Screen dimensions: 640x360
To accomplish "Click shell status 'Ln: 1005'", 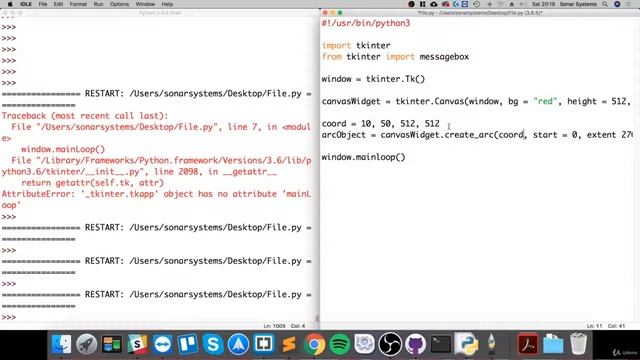I will click(274, 326).
